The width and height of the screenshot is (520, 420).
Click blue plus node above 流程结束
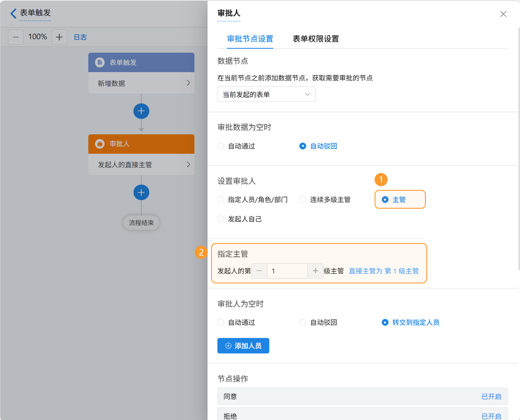[x=141, y=192]
